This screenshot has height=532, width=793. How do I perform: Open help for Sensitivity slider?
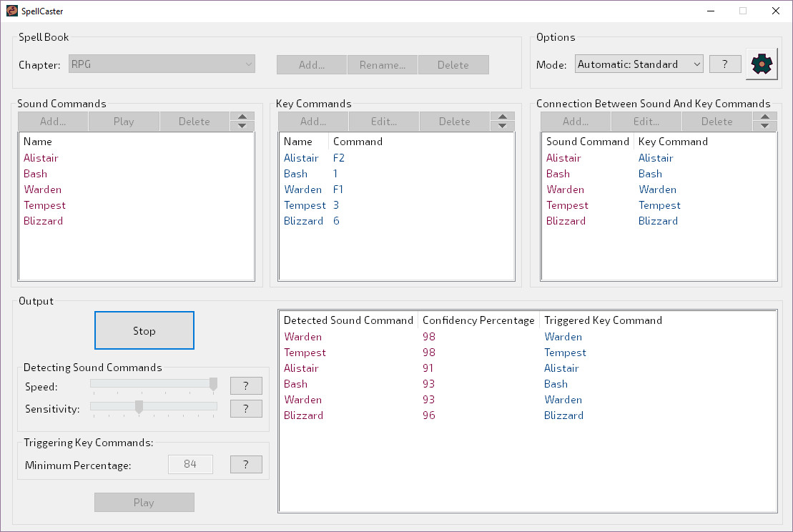click(246, 408)
